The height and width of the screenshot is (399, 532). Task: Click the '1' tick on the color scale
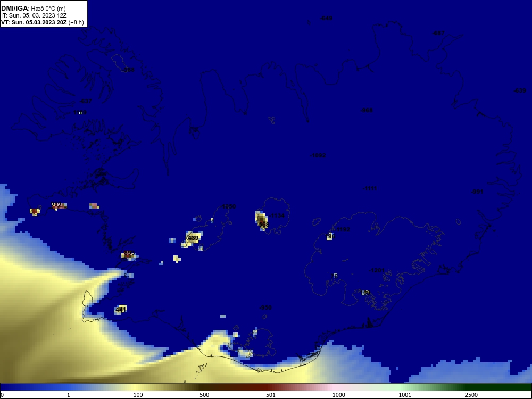tap(68, 395)
